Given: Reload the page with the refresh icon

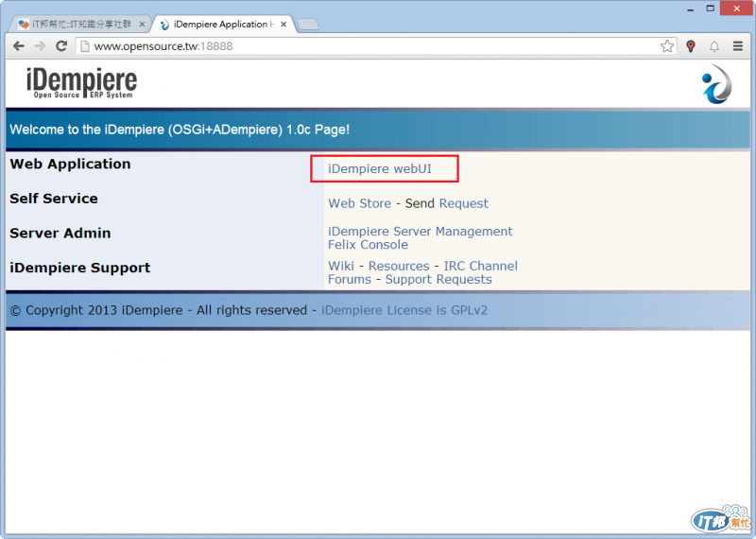Looking at the screenshot, I should click(x=61, y=45).
